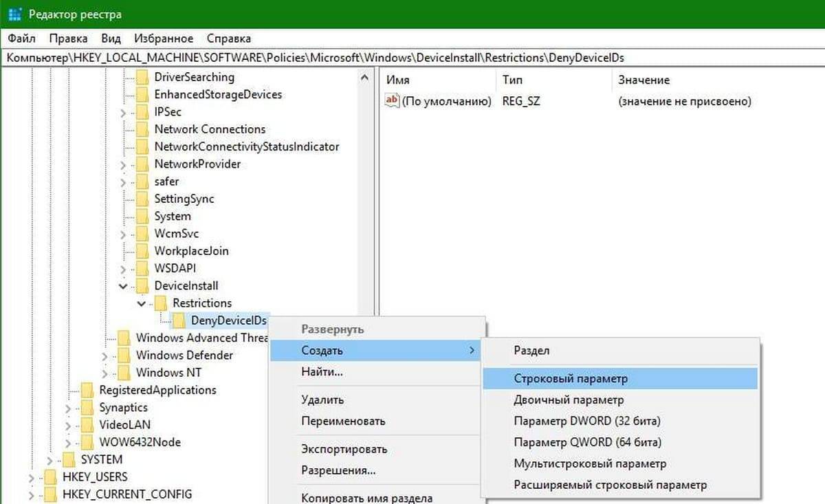Click the DenyDeviceIDs folder icon
Screen dimensions: 825x504
click(179, 320)
